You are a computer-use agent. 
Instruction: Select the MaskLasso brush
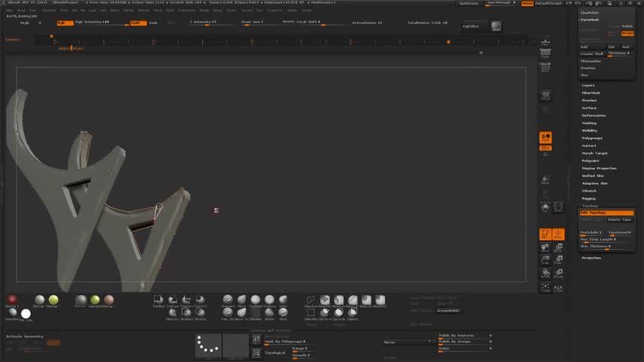coord(339,300)
